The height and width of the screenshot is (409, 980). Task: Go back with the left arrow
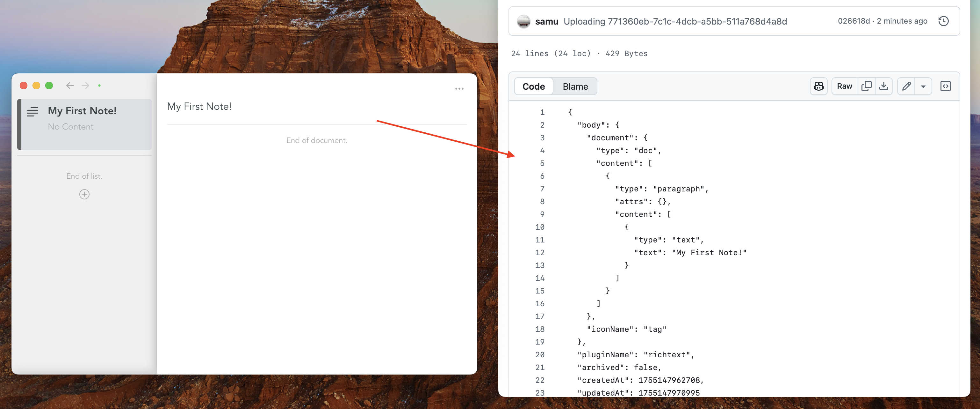70,86
